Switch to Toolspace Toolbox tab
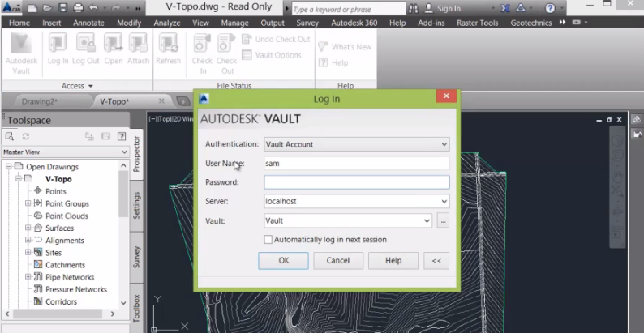The image size is (644, 333). [136, 308]
